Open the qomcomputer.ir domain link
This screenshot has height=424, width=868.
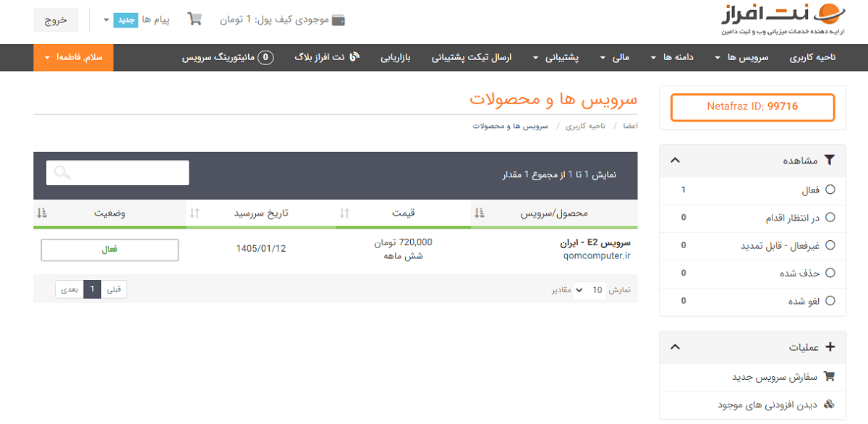pos(596,255)
